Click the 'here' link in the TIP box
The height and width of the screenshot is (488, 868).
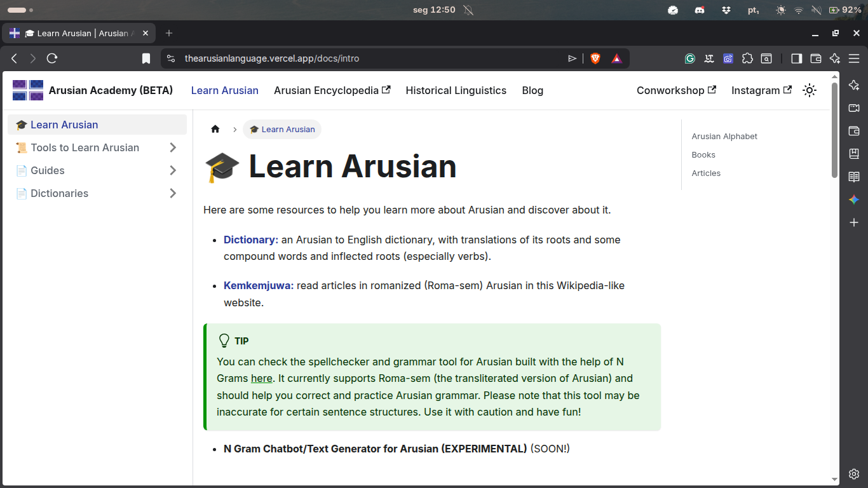261,378
